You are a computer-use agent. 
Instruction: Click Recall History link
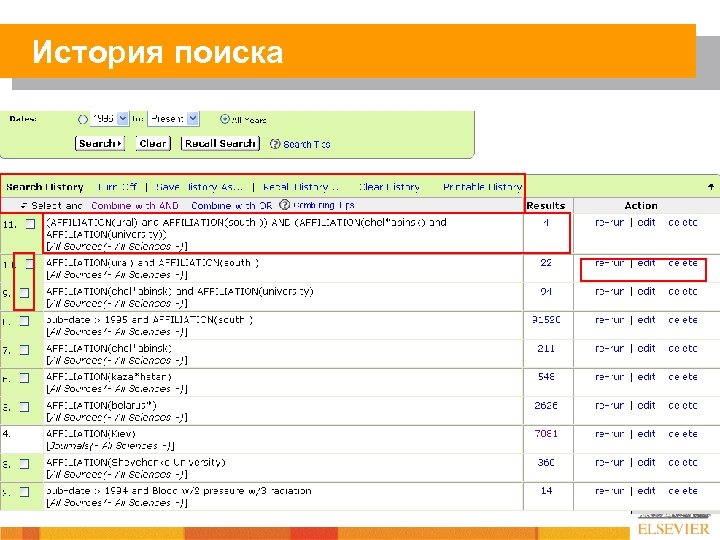pyautogui.click(x=300, y=187)
